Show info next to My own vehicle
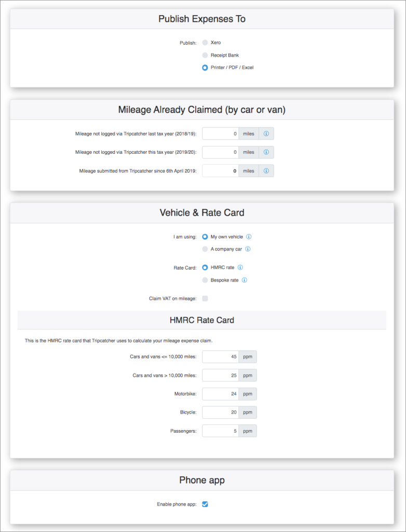 pyautogui.click(x=249, y=237)
